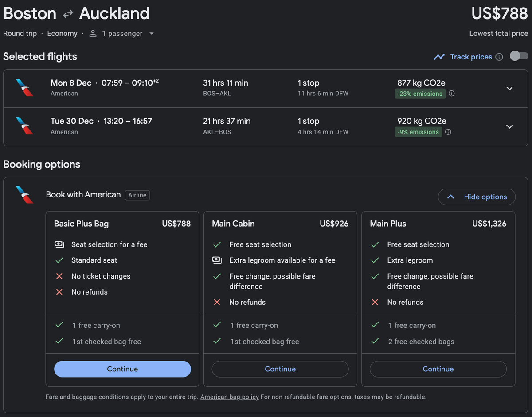
Task: Click the 21 hrs 37 min duration text
Action: click(x=227, y=121)
